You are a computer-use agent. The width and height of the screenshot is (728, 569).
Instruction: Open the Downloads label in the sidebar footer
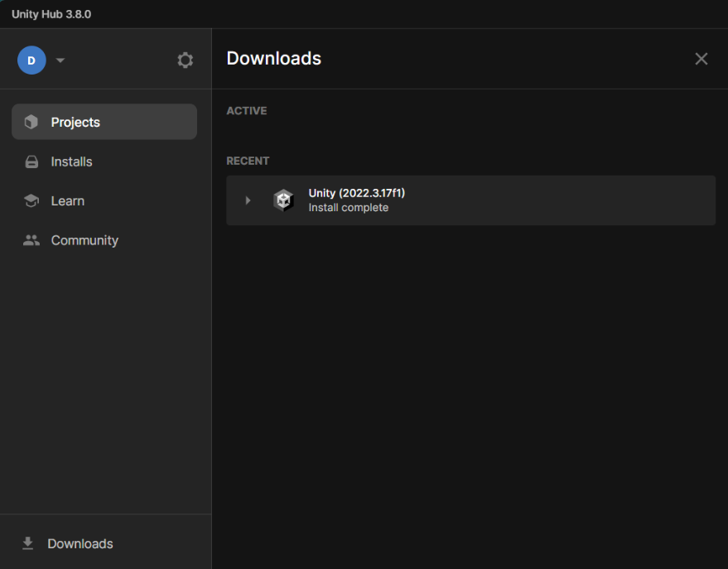[80, 543]
